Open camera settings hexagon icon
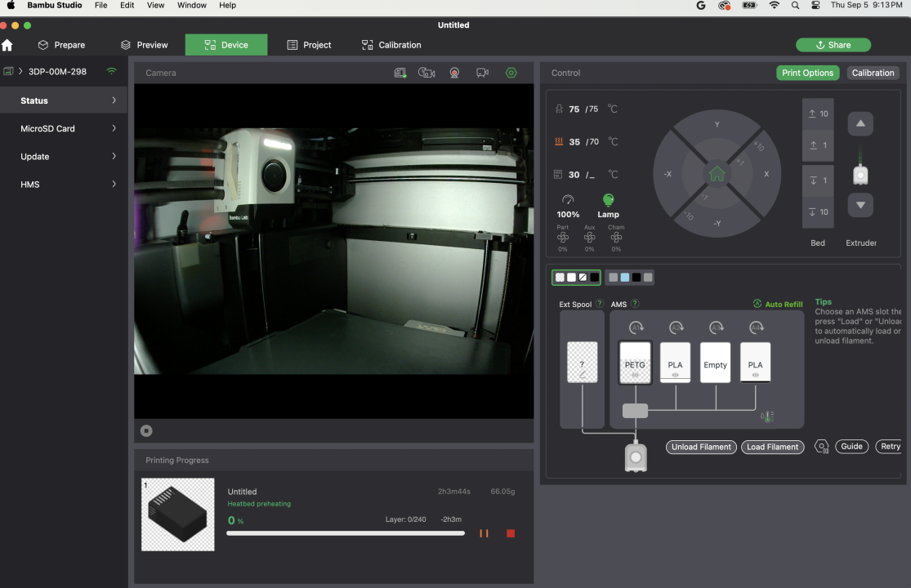Image resolution: width=911 pixels, height=588 pixels. pos(511,73)
